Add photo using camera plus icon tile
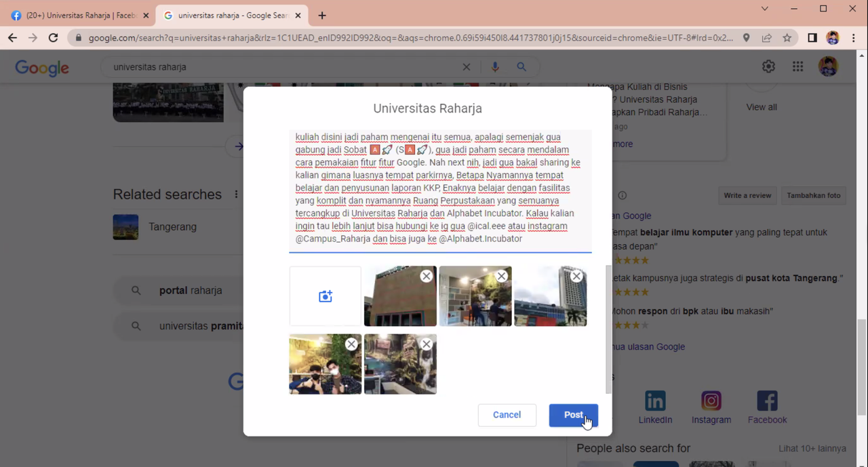 (325, 296)
